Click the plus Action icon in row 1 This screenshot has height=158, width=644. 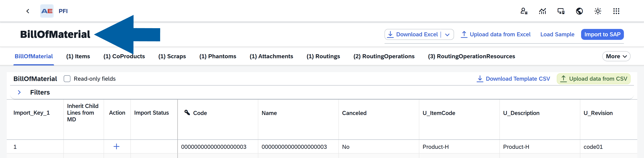tap(117, 146)
